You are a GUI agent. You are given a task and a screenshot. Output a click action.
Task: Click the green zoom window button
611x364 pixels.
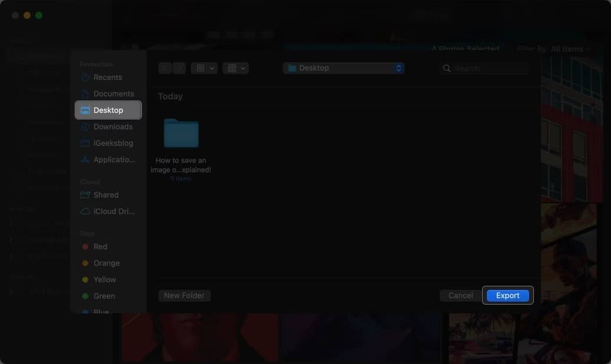pyautogui.click(x=39, y=15)
